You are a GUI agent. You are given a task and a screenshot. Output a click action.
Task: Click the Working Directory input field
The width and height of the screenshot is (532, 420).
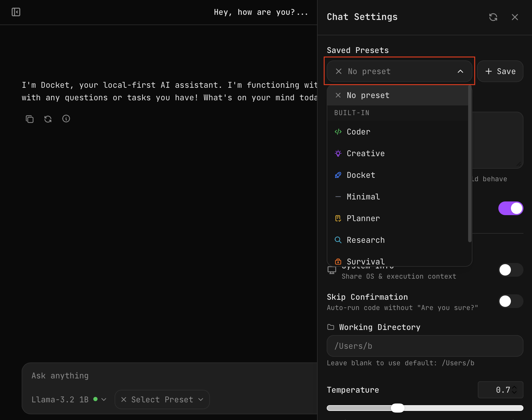click(x=425, y=346)
